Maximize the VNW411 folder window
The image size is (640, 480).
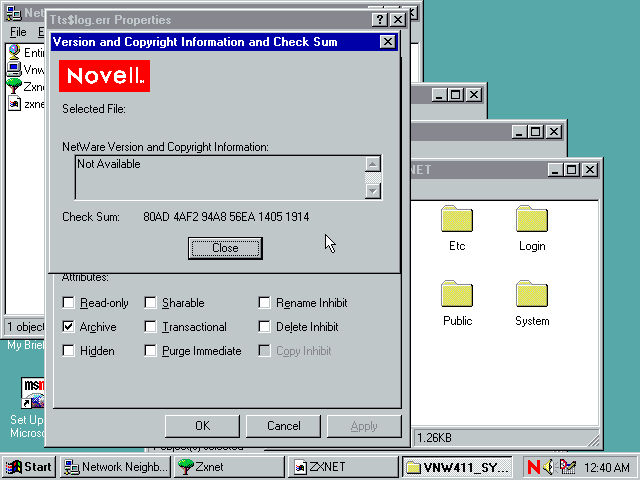pyautogui.click(x=571, y=169)
